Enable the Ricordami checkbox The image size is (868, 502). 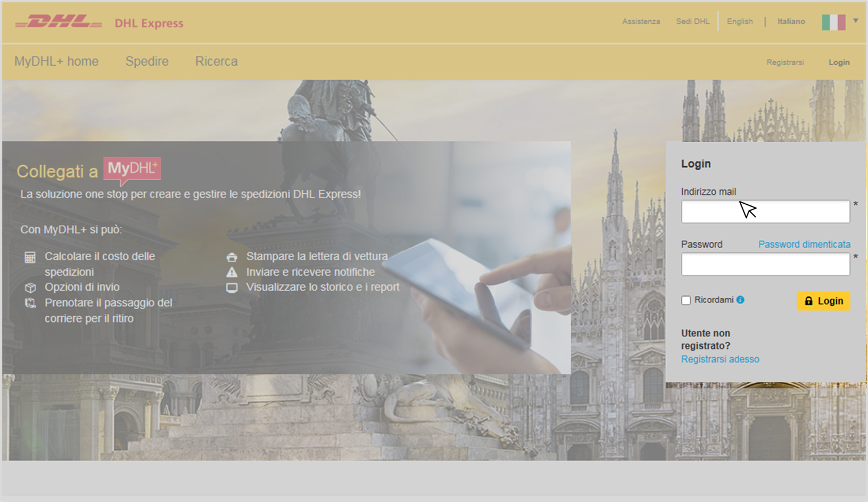point(686,301)
